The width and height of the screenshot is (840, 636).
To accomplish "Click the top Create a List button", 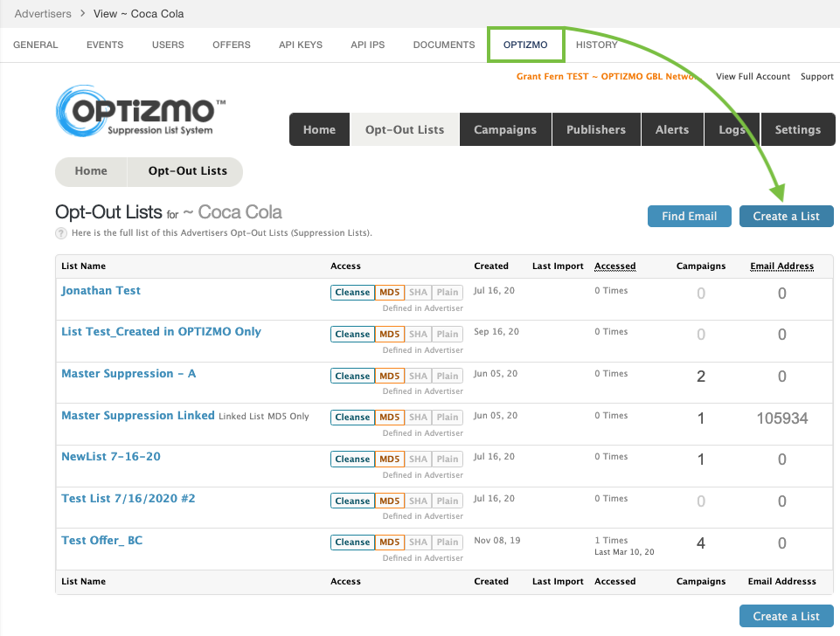I will pyautogui.click(x=787, y=217).
